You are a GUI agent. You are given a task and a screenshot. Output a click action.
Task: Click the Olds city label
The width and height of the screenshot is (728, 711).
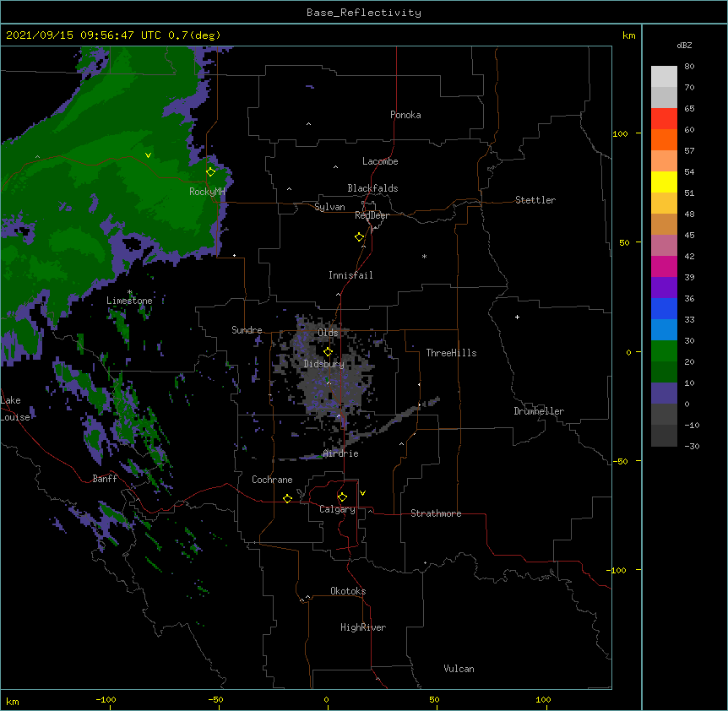pyautogui.click(x=328, y=333)
